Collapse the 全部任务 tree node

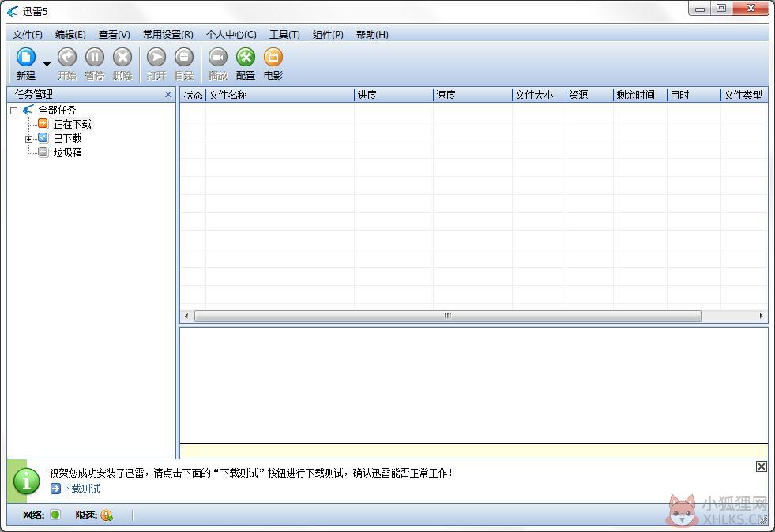click(x=14, y=111)
